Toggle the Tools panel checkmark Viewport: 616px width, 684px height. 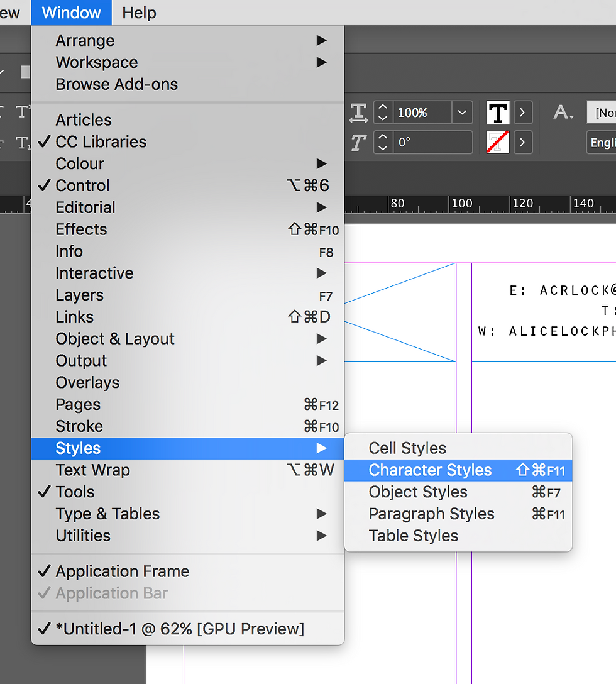[187, 492]
